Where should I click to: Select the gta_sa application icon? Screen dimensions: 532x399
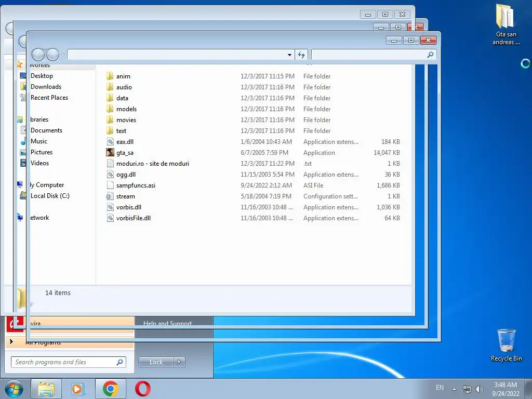[x=110, y=152]
